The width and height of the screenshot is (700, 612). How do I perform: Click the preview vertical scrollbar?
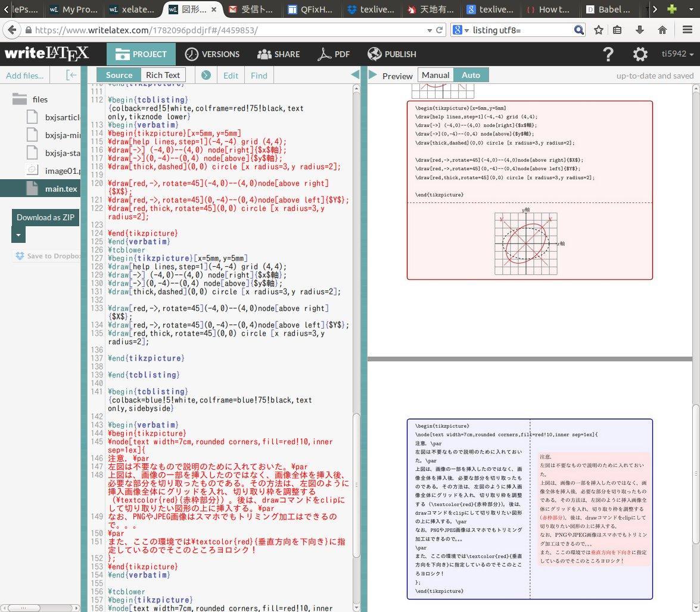click(696, 474)
